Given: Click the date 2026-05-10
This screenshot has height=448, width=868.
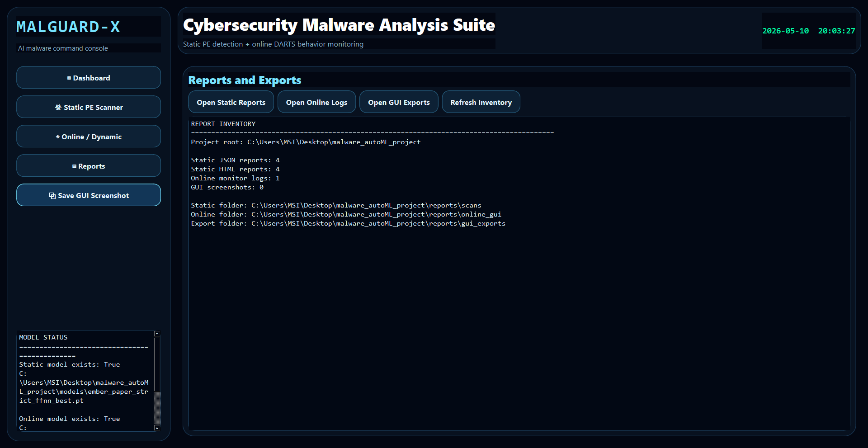Looking at the screenshot, I should (786, 31).
